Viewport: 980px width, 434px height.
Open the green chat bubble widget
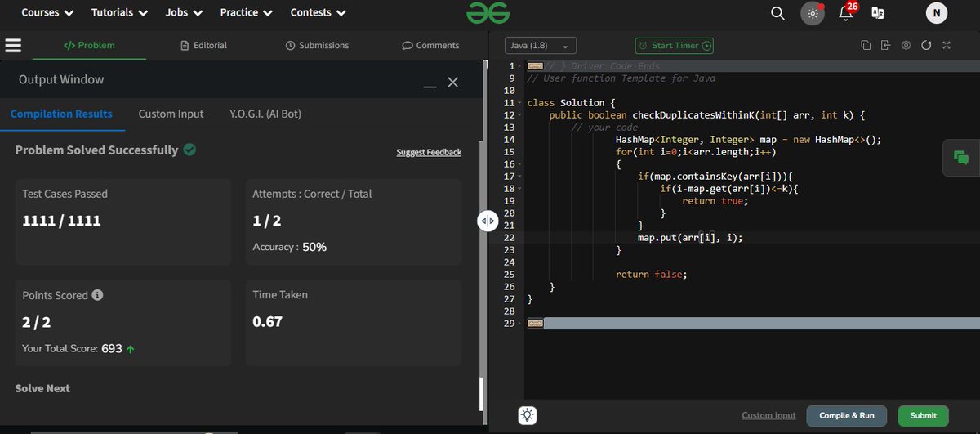click(x=960, y=159)
